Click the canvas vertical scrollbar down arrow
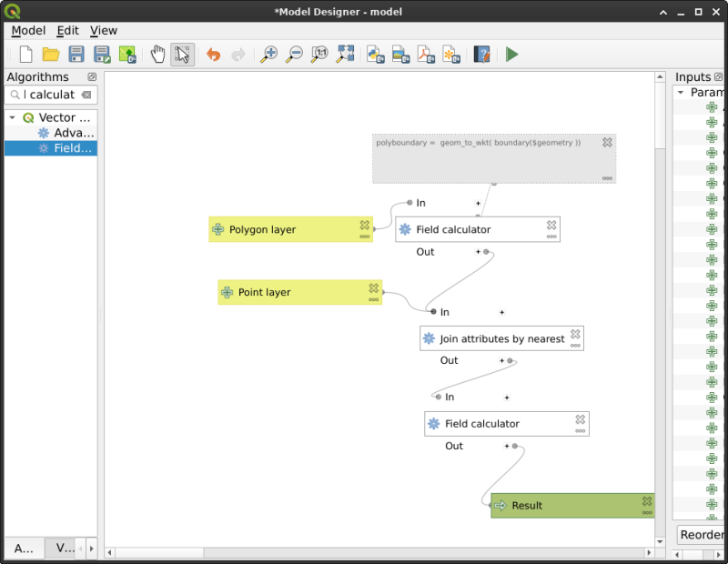This screenshot has width=728, height=564. (x=660, y=542)
